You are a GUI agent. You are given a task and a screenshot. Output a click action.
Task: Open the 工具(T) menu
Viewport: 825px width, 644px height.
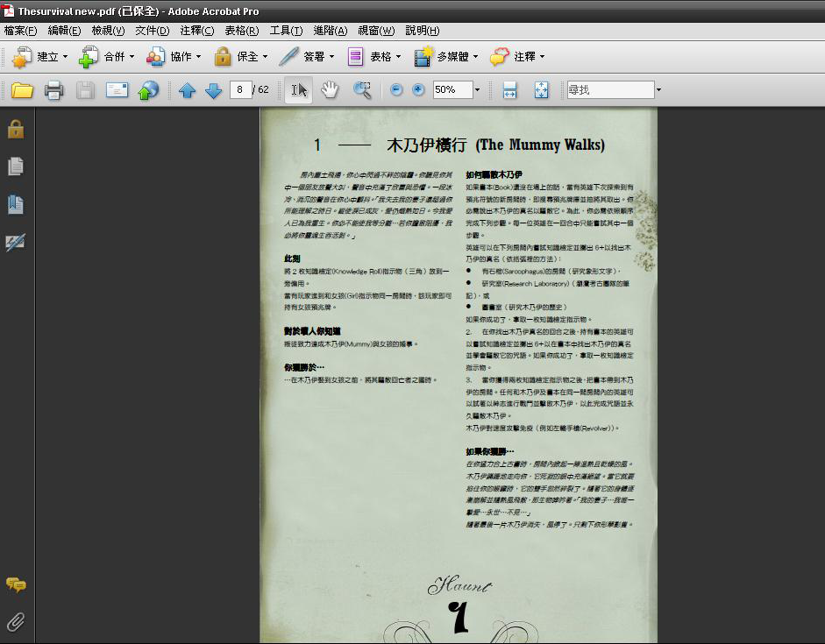[x=286, y=31]
